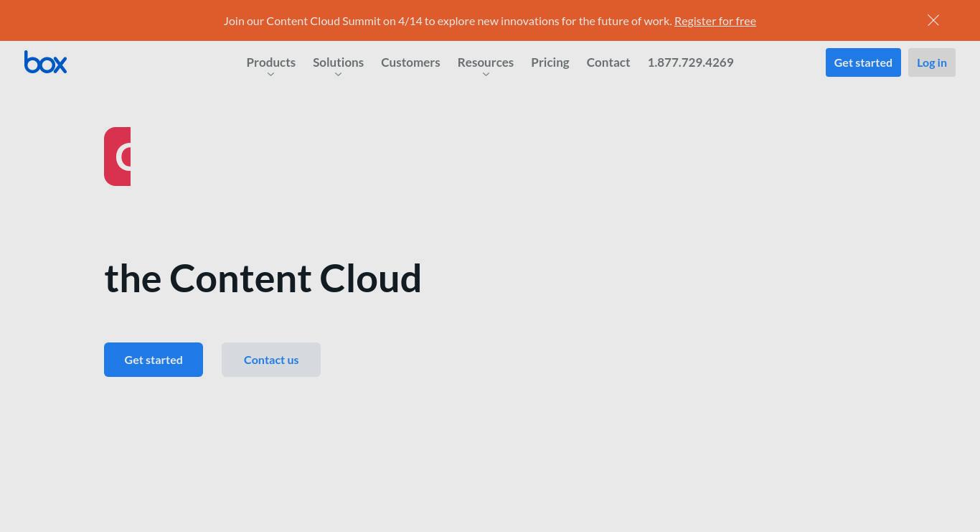
Task: Open the Register for free link
Action: [x=715, y=21]
